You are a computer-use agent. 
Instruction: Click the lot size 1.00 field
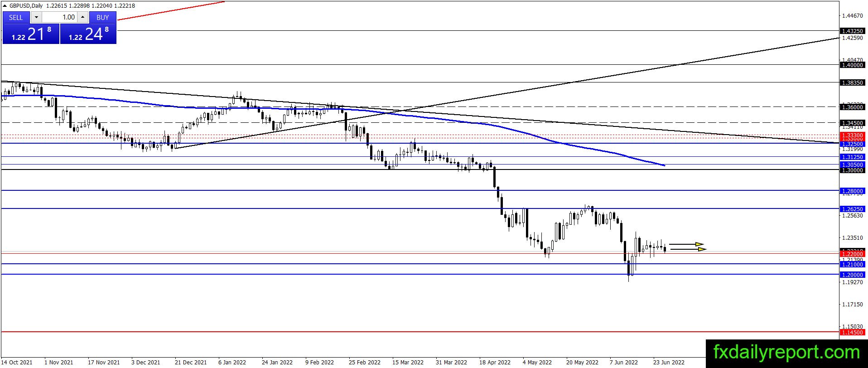pyautogui.click(x=60, y=17)
